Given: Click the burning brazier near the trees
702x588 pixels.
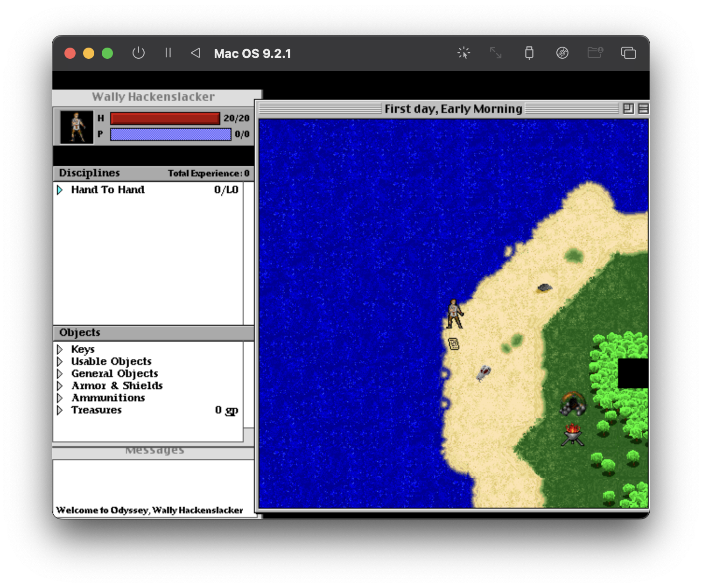Looking at the screenshot, I should (573, 434).
